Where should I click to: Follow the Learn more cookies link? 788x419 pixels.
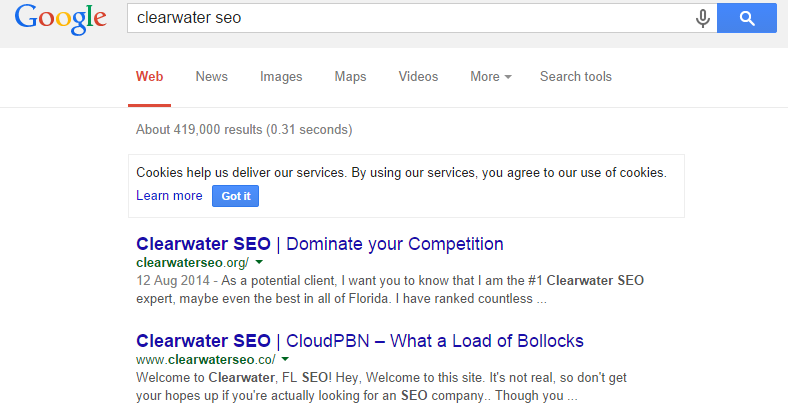tap(169, 195)
